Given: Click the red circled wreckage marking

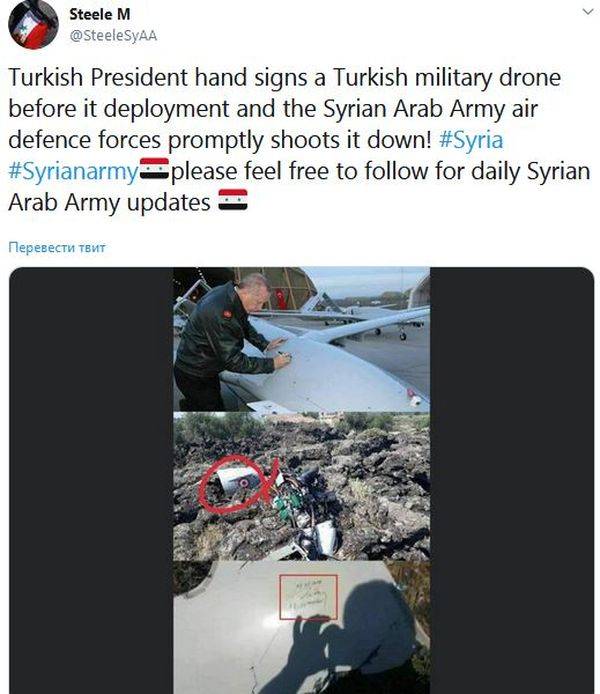Looking at the screenshot, I should (x=238, y=484).
